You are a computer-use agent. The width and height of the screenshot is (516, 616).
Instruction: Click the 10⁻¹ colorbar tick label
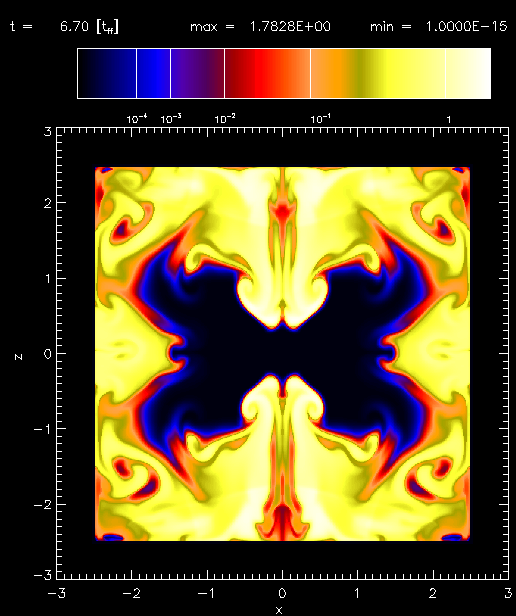coord(320,119)
